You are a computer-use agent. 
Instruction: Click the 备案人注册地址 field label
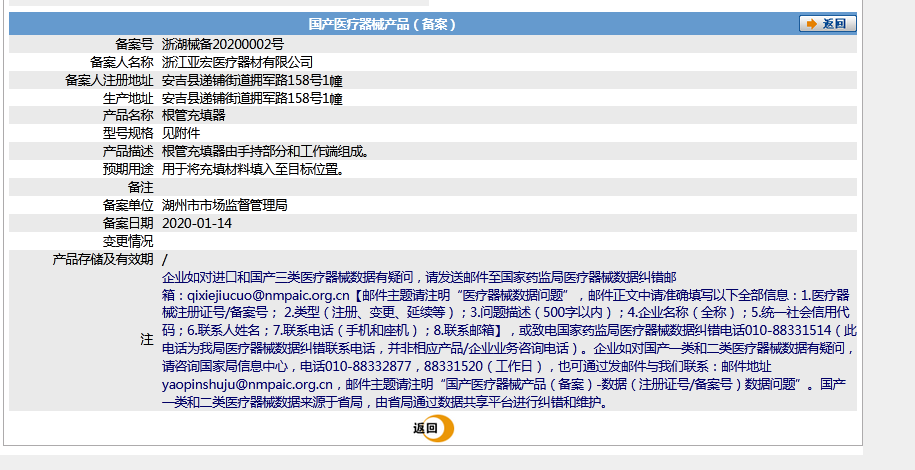click(x=109, y=80)
